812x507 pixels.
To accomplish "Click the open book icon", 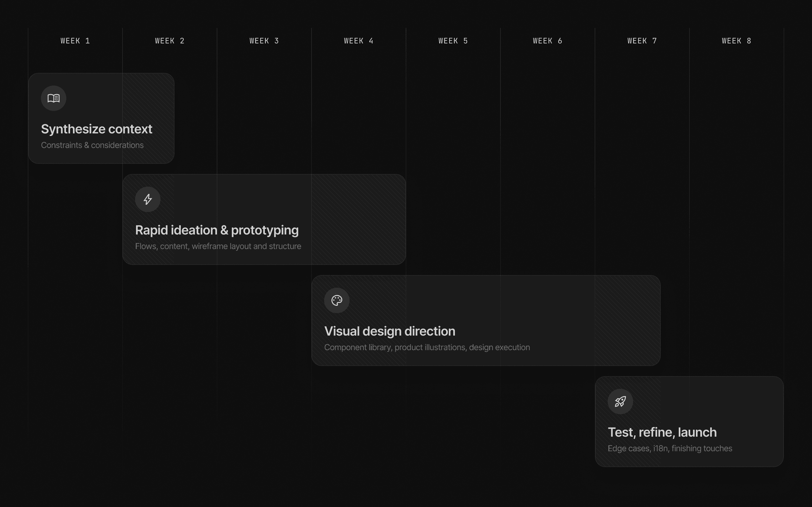I will click(54, 98).
